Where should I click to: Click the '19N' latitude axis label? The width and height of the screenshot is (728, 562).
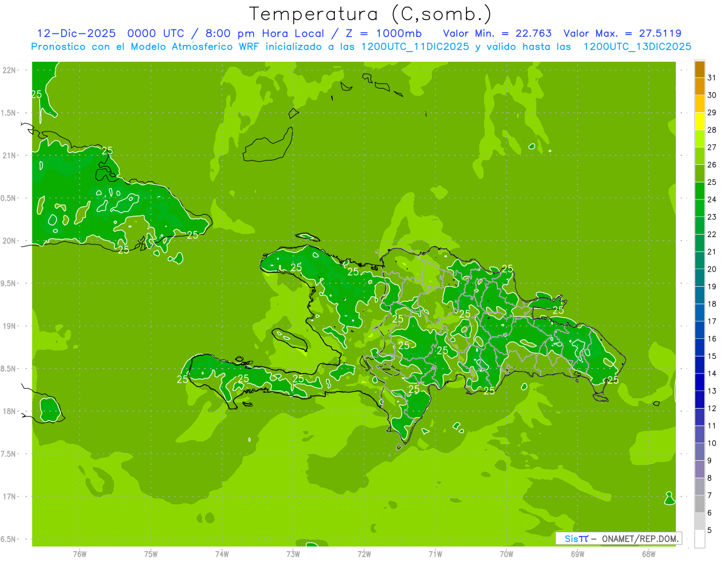10,326
